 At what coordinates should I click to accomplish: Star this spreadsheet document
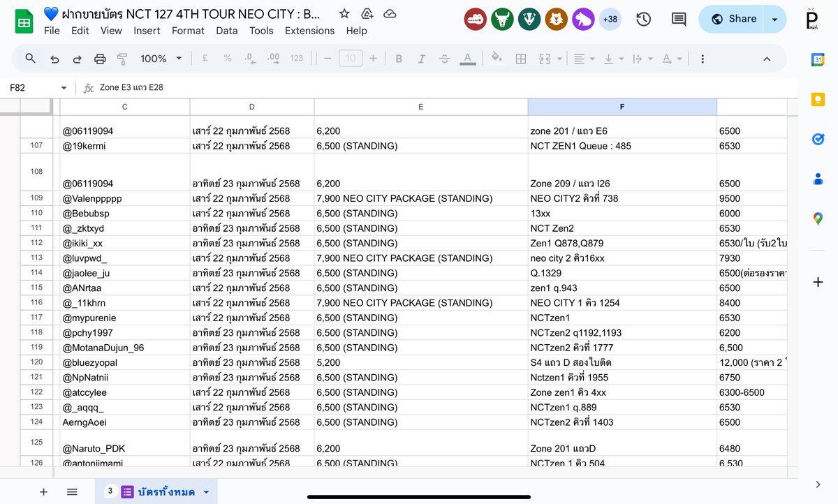point(344,13)
